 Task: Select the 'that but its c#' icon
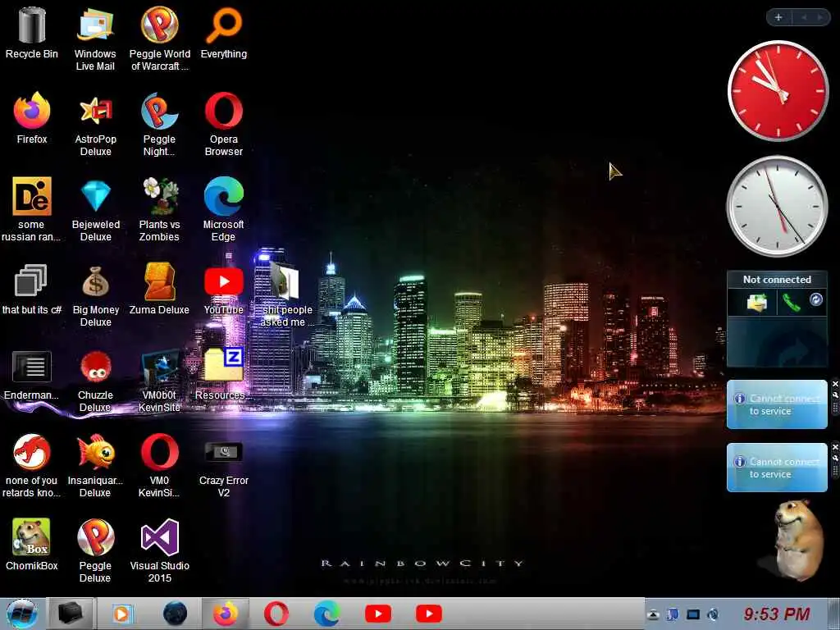tap(32, 289)
